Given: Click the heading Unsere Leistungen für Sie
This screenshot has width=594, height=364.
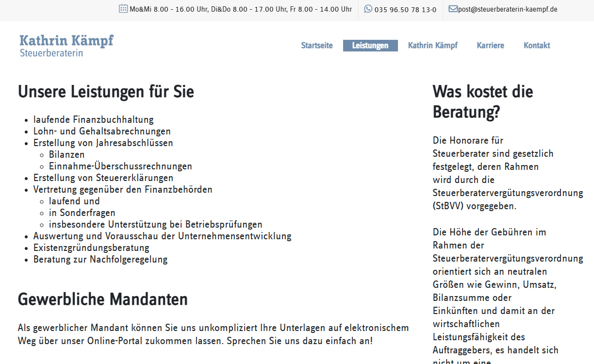Looking at the screenshot, I should (106, 92).
